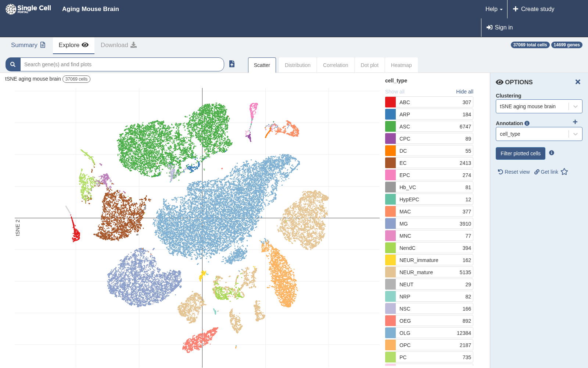Click the PC legend label
Image resolution: width=588 pixels, height=368 pixels.
[403, 357]
